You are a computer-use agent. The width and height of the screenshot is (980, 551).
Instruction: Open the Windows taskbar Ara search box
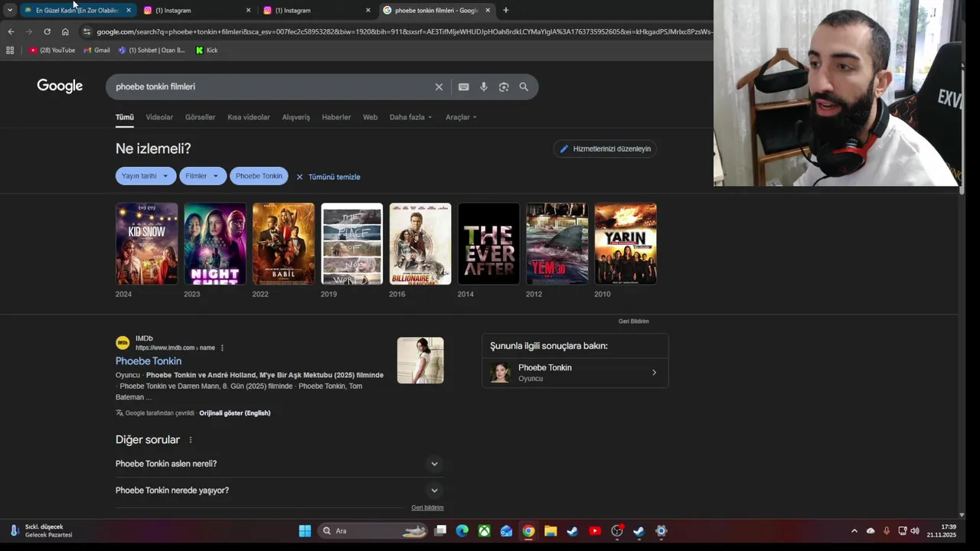tap(371, 530)
